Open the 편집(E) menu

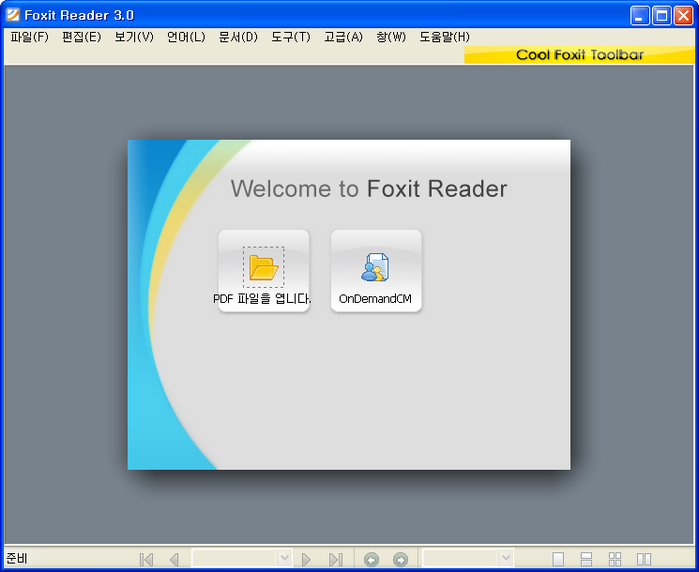tap(82, 37)
